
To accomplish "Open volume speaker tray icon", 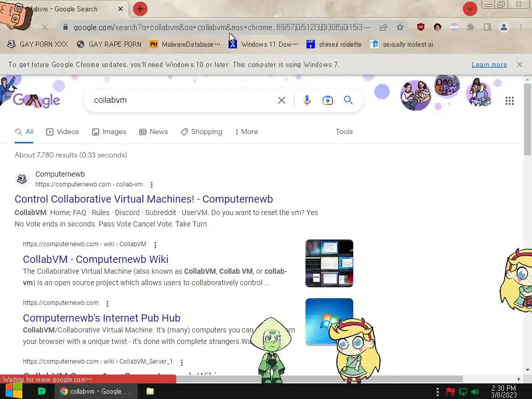I will pyautogui.click(x=475, y=392).
